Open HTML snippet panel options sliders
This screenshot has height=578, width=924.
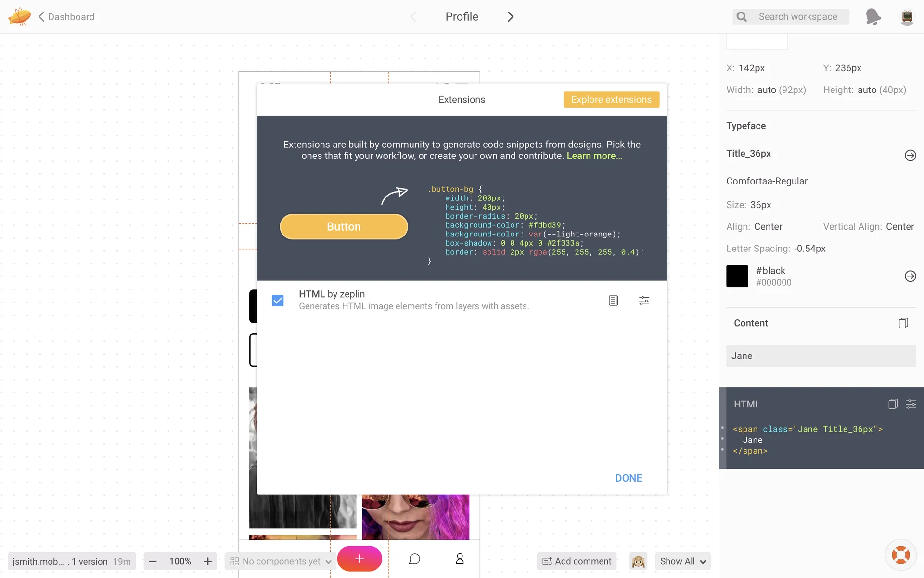[x=911, y=404]
